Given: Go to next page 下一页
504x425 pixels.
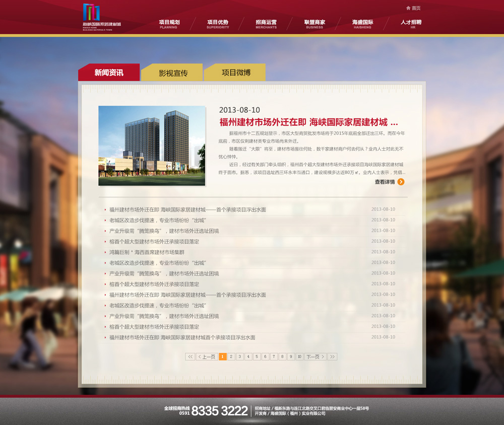Looking at the screenshot, I should [315, 357].
